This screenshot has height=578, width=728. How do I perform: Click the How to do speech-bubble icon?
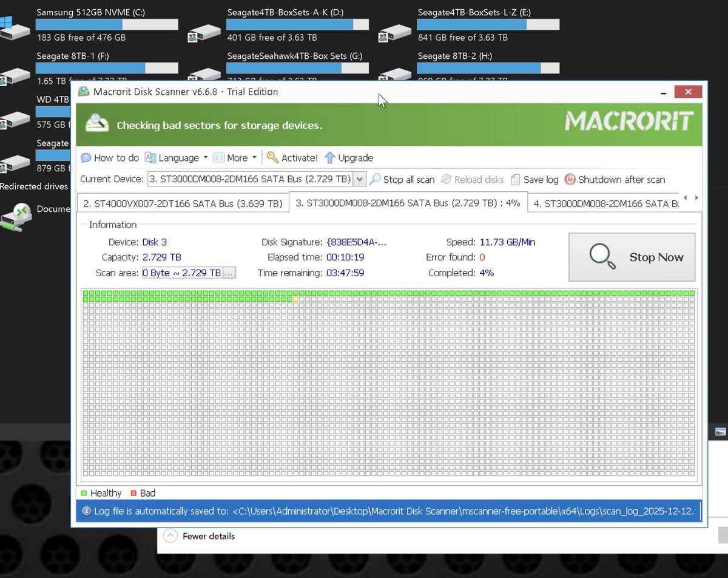coord(86,158)
